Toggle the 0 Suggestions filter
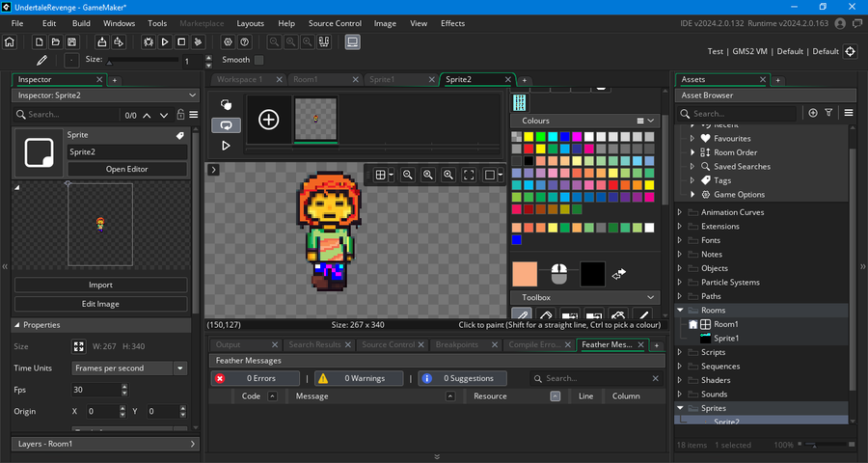 [x=463, y=378]
